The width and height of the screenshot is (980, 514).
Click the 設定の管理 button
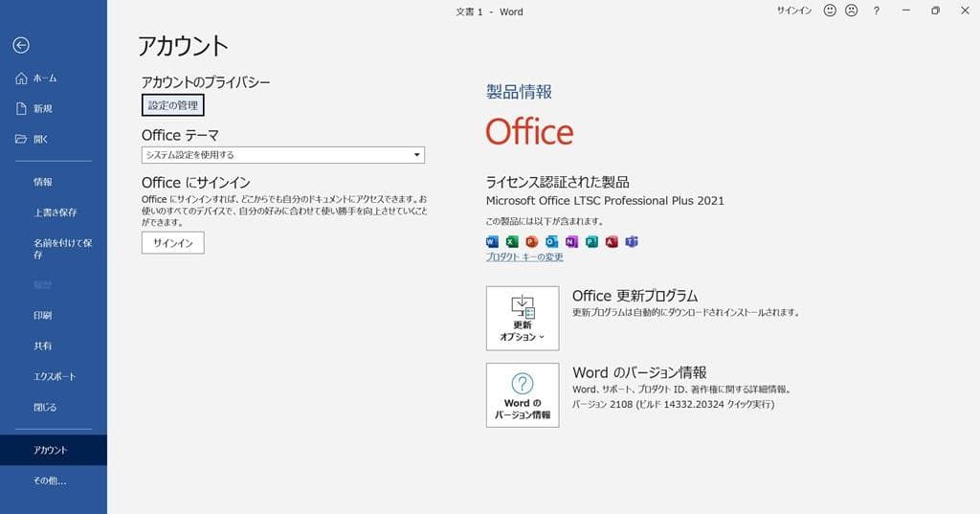pos(173,105)
